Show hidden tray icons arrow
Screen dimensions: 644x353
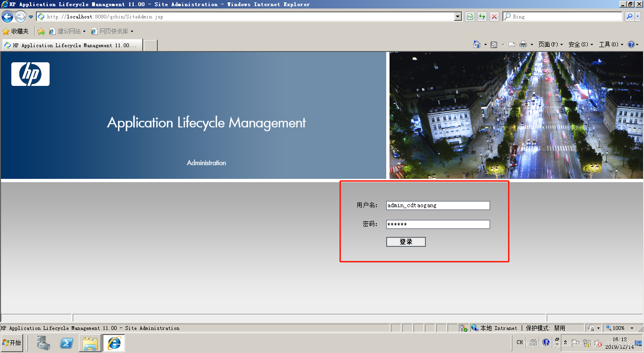coord(566,343)
